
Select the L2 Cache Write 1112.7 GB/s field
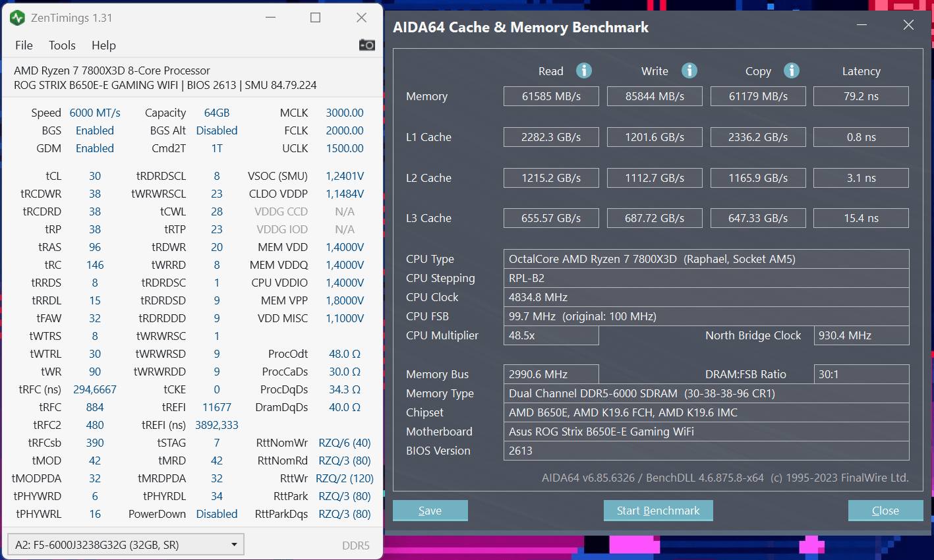[655, 178]
